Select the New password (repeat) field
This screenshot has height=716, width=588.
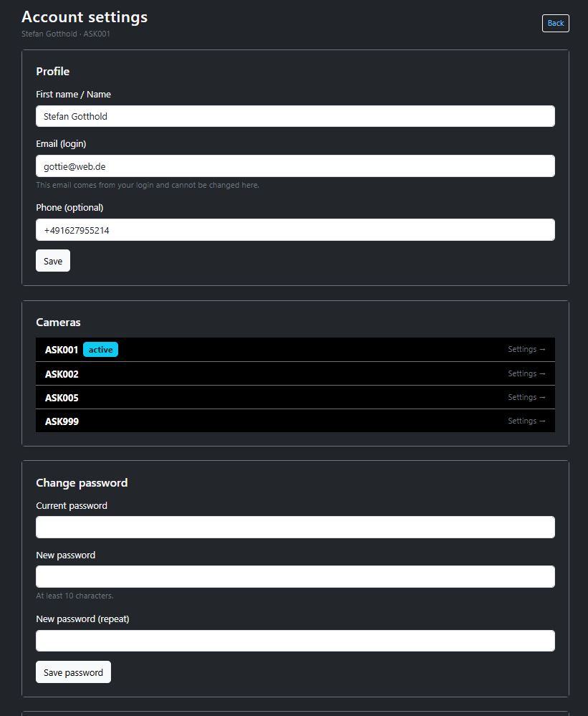[295, 640]
